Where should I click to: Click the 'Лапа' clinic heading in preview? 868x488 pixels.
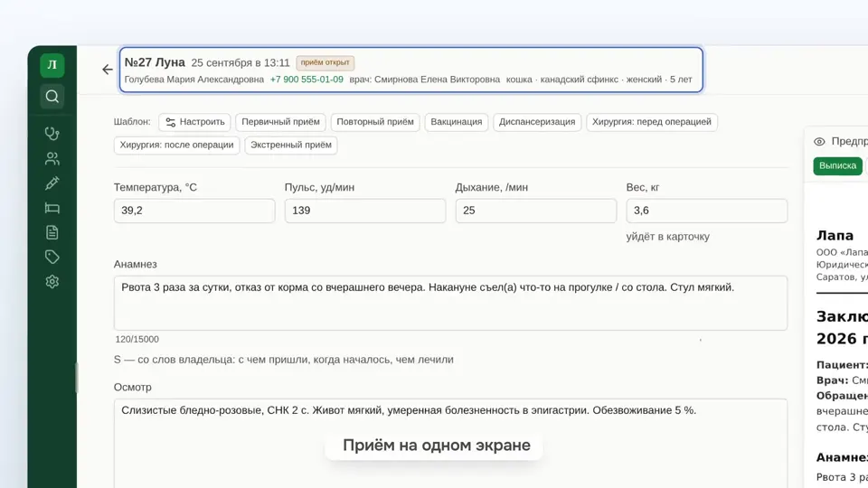pyautogui.click(x=835, y=236)
